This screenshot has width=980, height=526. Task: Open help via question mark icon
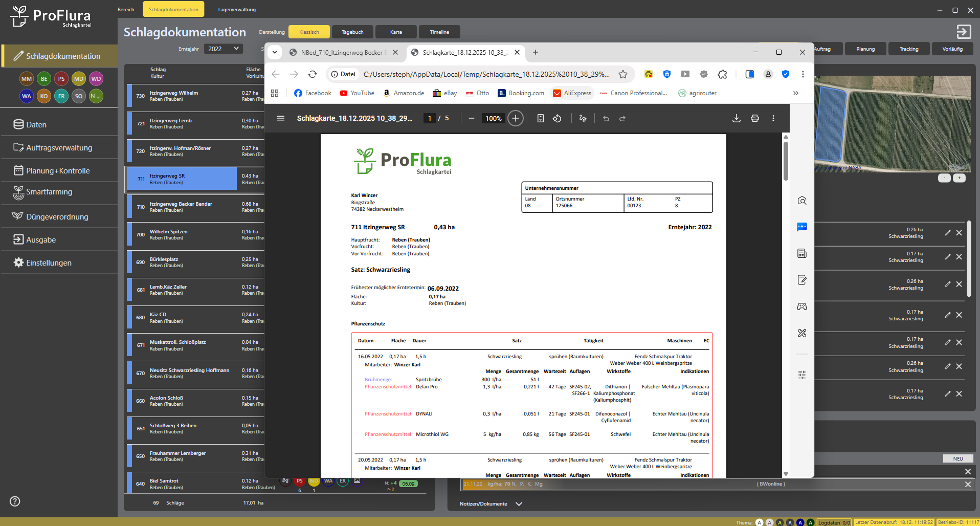15,501
